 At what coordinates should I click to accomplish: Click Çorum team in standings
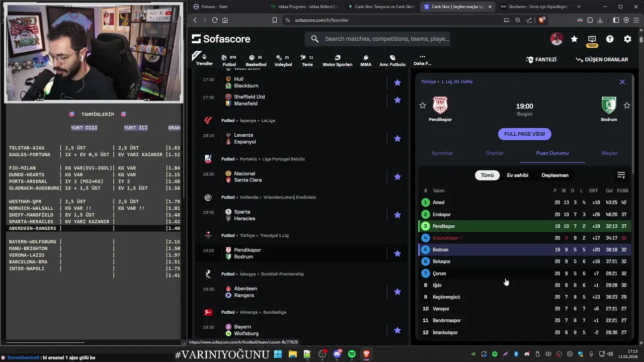click(x=439, y=274)
